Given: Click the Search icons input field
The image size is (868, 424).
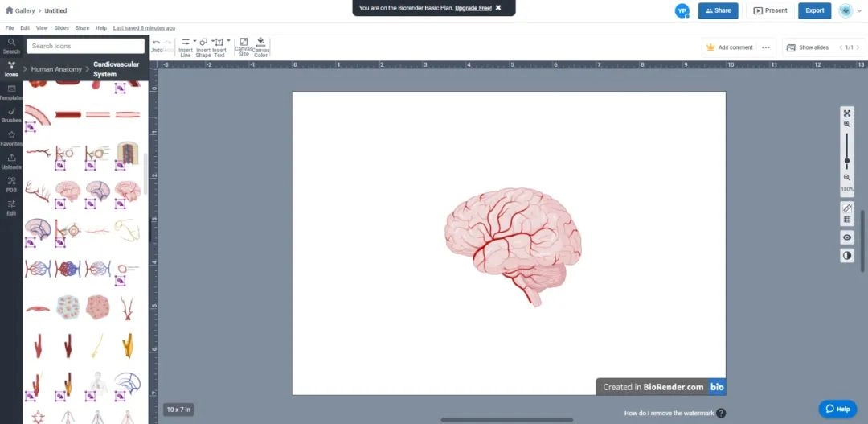Looking at the screenshot, I should coord(85,46).
